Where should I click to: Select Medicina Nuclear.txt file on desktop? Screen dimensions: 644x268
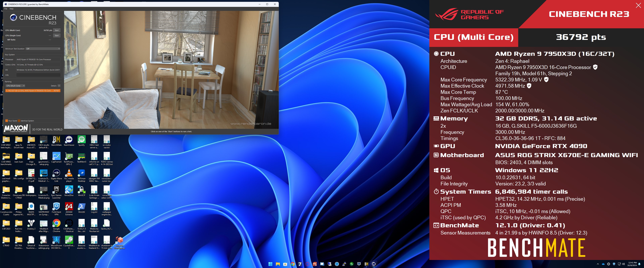tap(94, 226)
